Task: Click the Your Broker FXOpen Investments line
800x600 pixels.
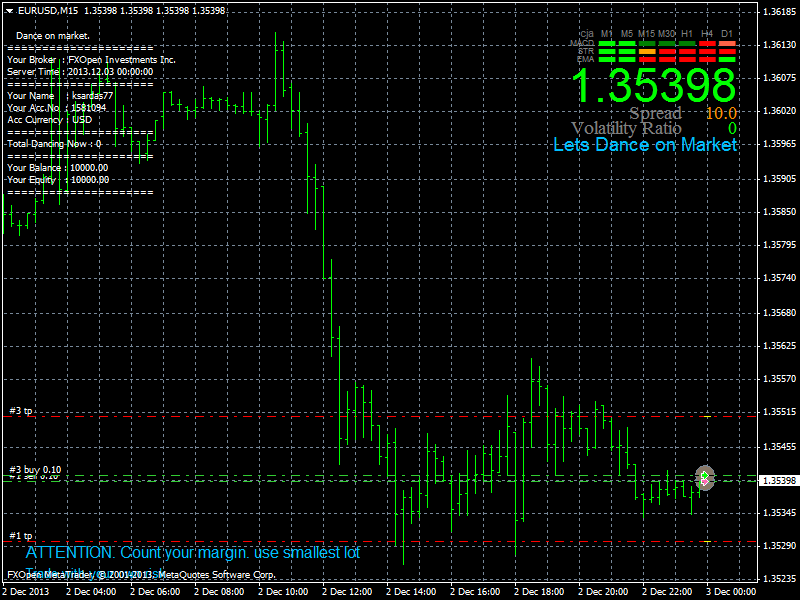Action: pyautogui.click(x=91, y=60)
